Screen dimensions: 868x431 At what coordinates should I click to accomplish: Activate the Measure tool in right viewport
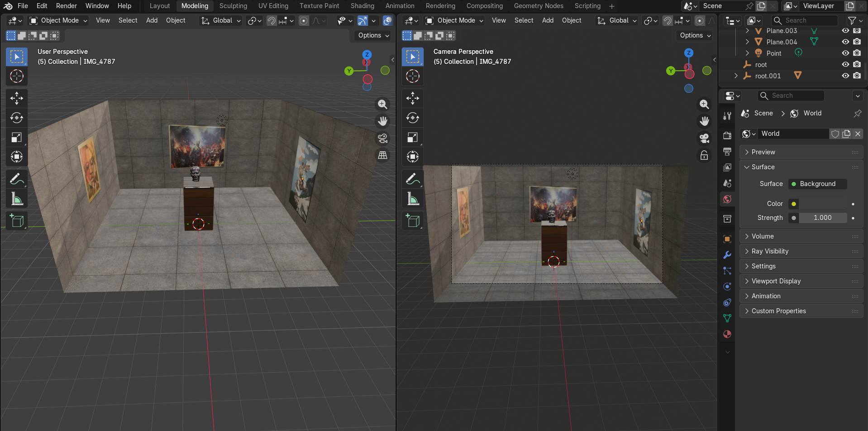pyautogui.click(x=413, y=199)
